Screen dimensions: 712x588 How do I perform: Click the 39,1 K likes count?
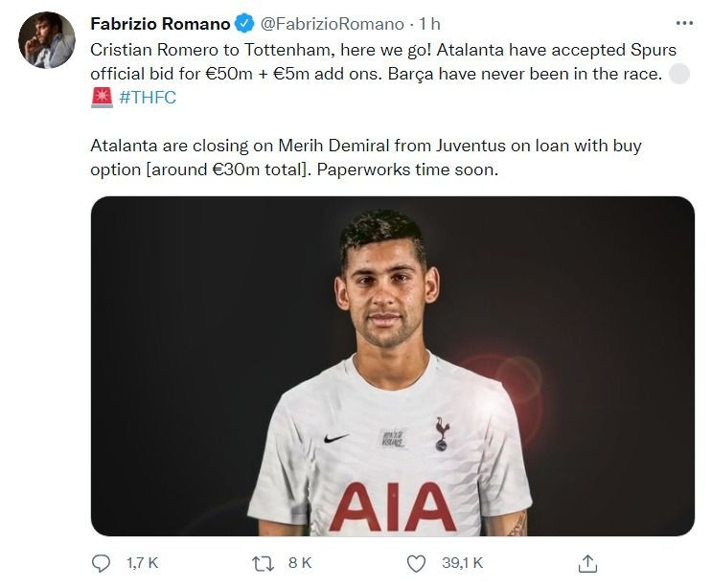pos(465,563)
